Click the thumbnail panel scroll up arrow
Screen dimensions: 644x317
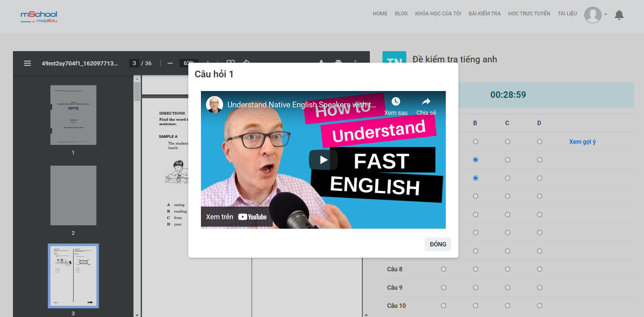pos(137,79)
